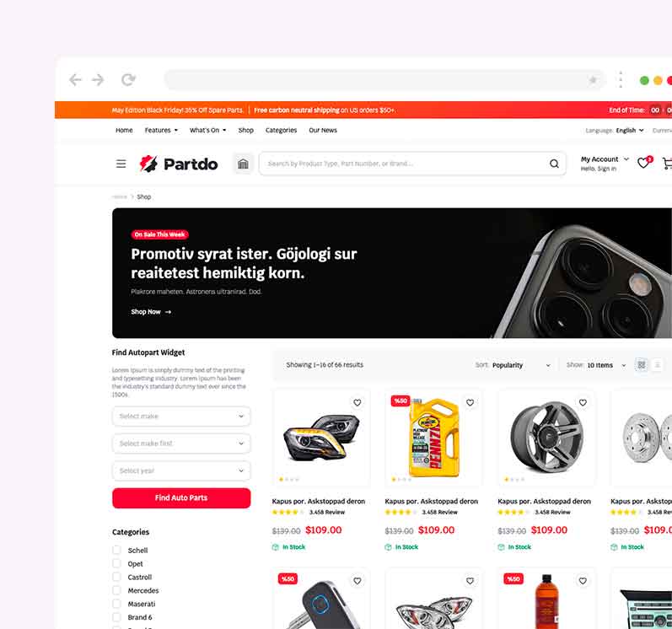Expand the Select make dropdown

(181, 416)
